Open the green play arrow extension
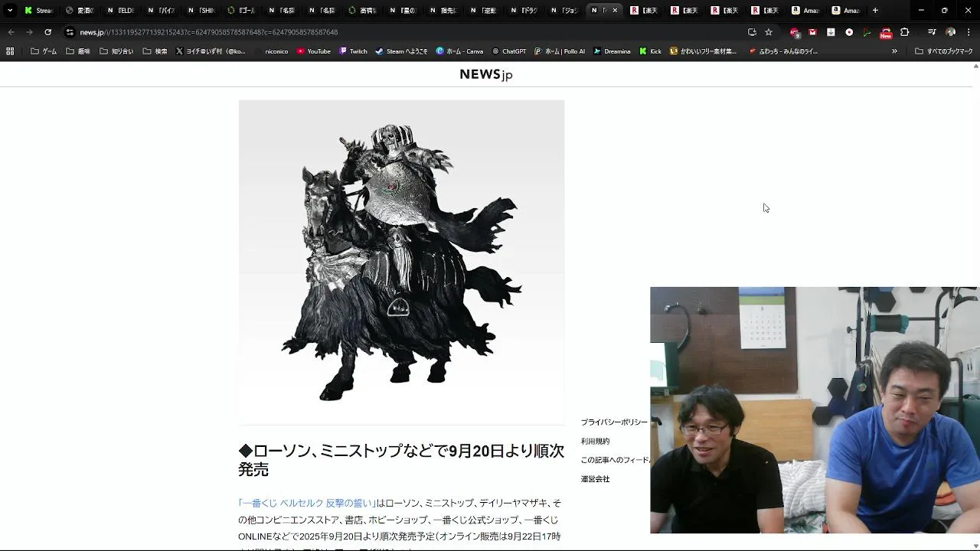 click(867, 32)
